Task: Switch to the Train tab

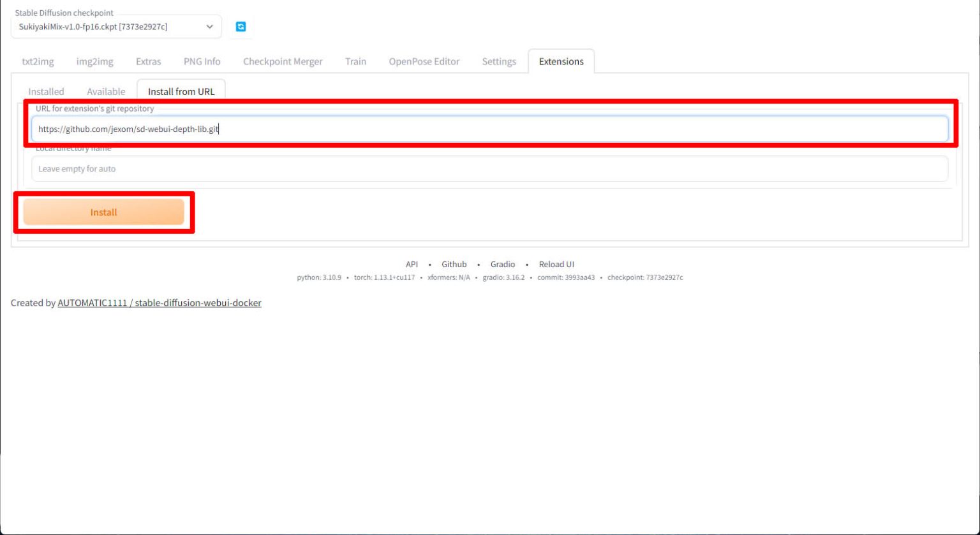Action: (x=355, y=62)
